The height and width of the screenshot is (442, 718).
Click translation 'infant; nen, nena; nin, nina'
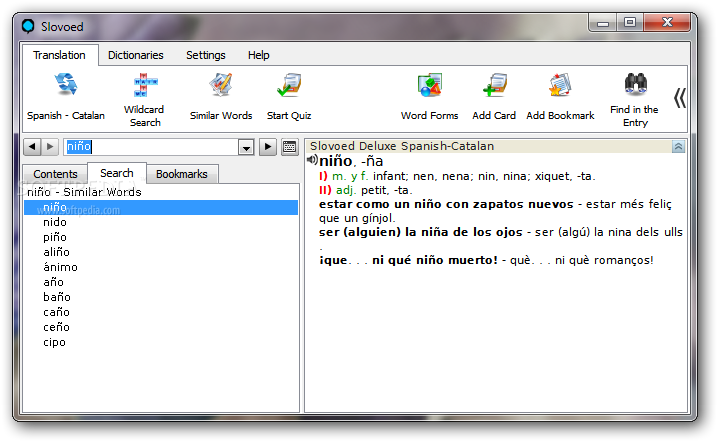click(x=451, y=176)
